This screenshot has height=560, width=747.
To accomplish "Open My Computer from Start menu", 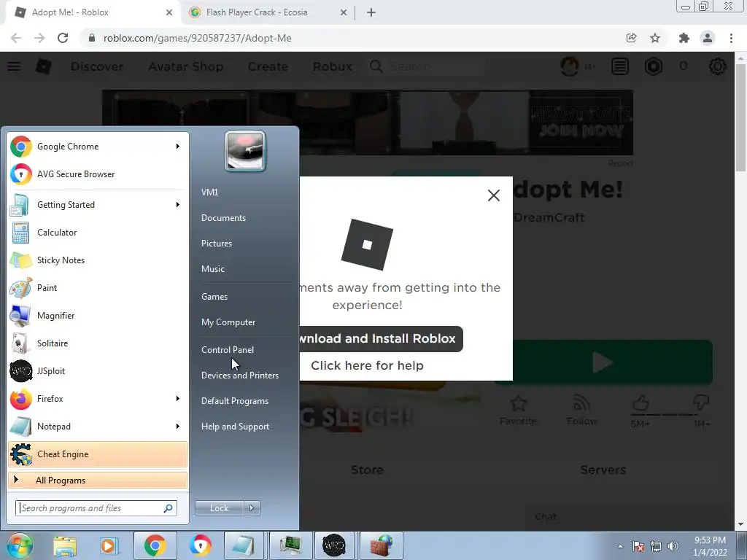I will coord(228,322).
